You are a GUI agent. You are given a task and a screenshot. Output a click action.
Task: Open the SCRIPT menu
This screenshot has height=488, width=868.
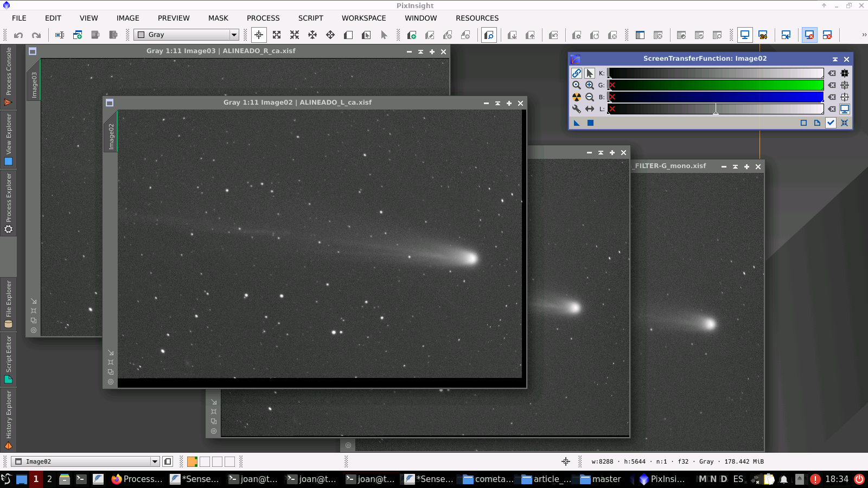coord(310,18)
